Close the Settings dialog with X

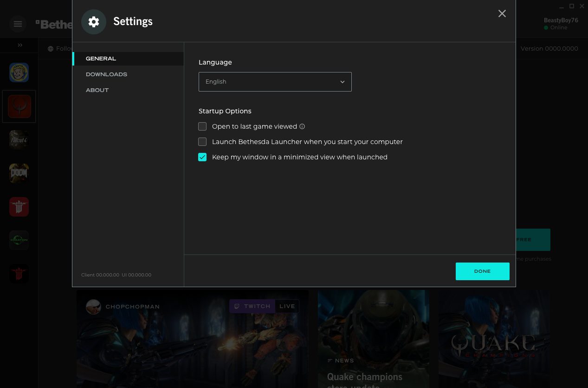tap(502, 13)
